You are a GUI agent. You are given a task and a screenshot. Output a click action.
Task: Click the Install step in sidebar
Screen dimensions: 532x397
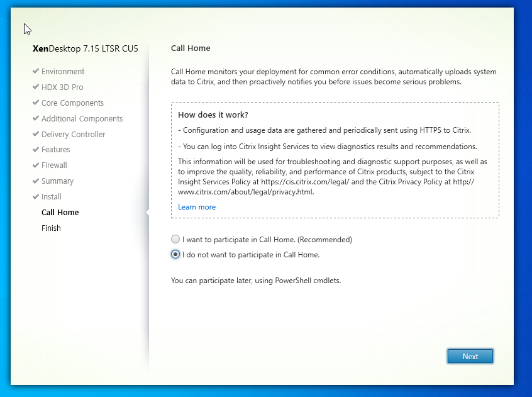(x=51, y=197)
